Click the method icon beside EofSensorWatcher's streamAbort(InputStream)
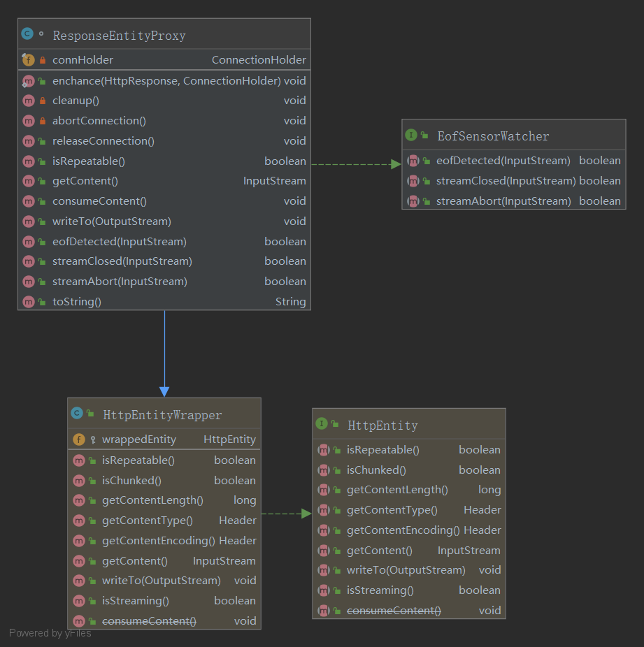This screenshot has width=644, height=647. [413, 201]
